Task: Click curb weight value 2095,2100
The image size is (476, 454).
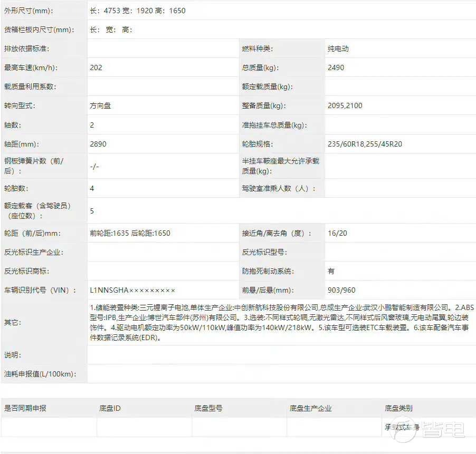Action: click(345, 106)
